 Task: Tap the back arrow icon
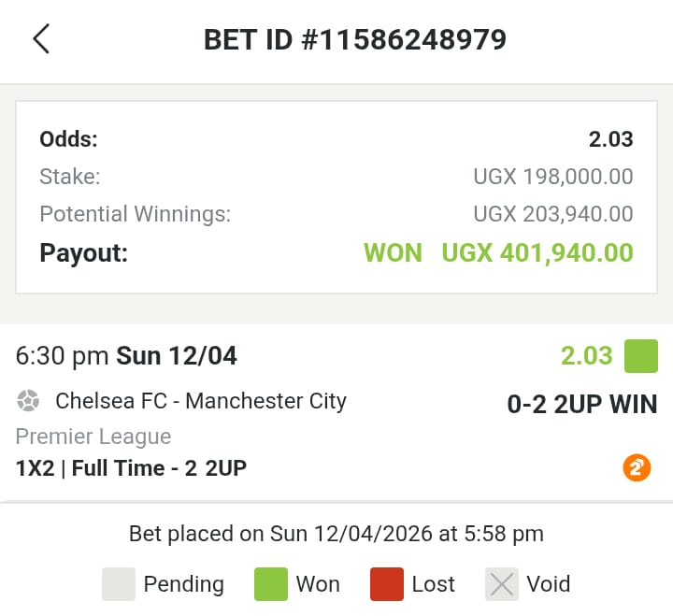click(x=40, y=39)
